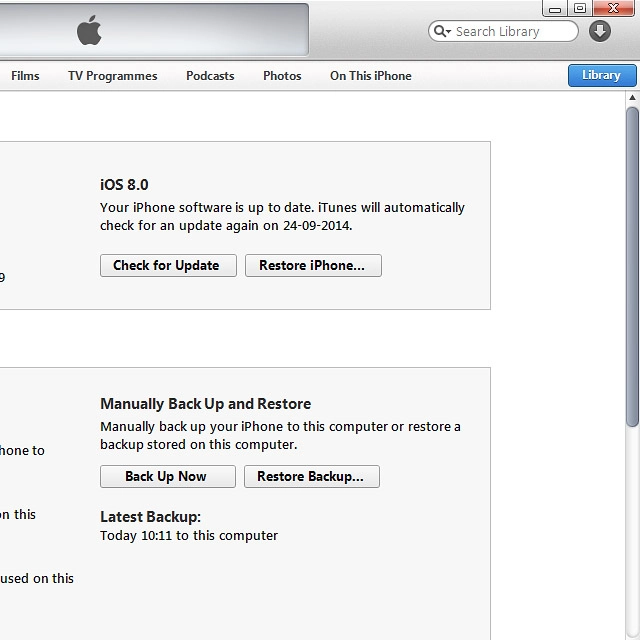This screenshot has height=640, width=640.
Task: Select the Photos tab
Action: 282,76
